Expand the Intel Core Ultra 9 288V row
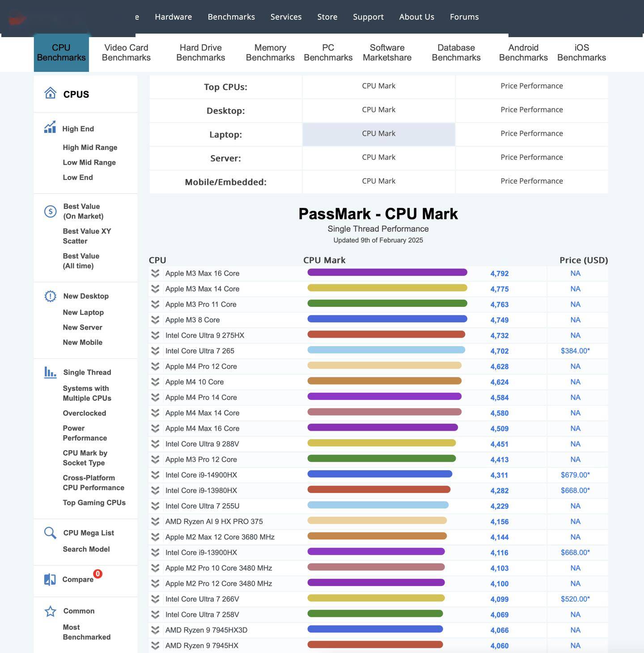Screen dimensions: 644x653 pyautogui.click(x=155, y=444)
